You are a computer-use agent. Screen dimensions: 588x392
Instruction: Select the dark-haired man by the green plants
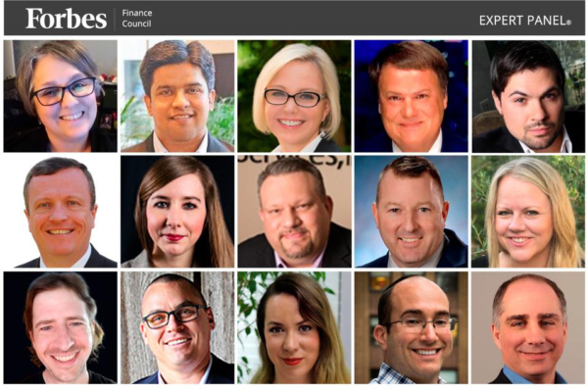(x=177, y=96)
